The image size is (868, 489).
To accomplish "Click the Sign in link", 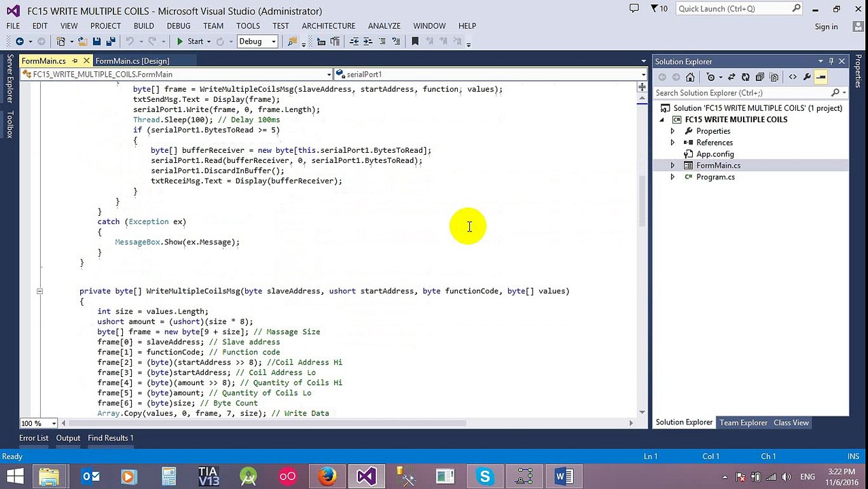I will click(x=826, y=26).
